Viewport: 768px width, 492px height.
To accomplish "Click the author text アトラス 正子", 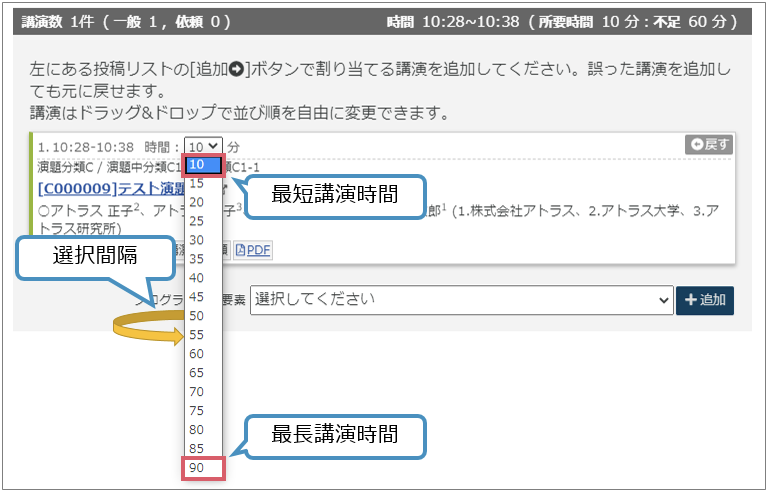I will click(x=91, y=211).
